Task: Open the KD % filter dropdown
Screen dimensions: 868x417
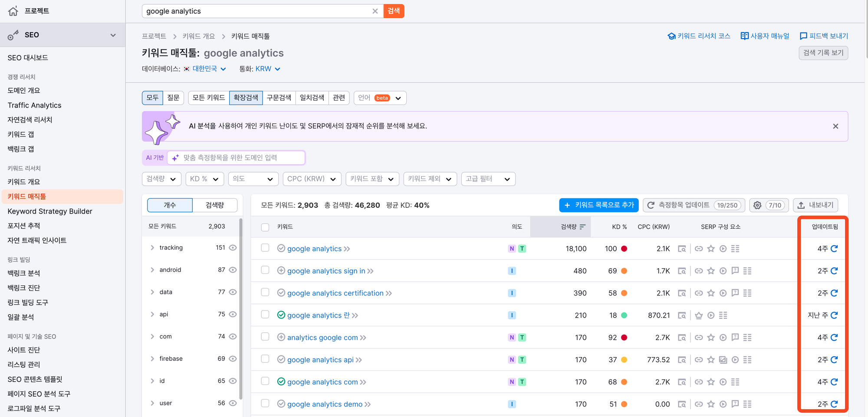Action: pos(204,179)
